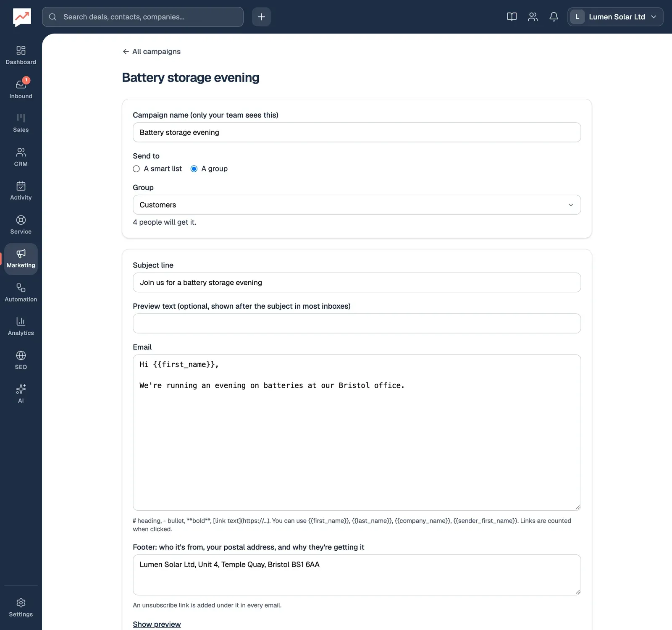Edit the Subject line field
Image resolution: width=672 pixels, height=630 pixels.
pyautogui.click(x=357, y=283)
